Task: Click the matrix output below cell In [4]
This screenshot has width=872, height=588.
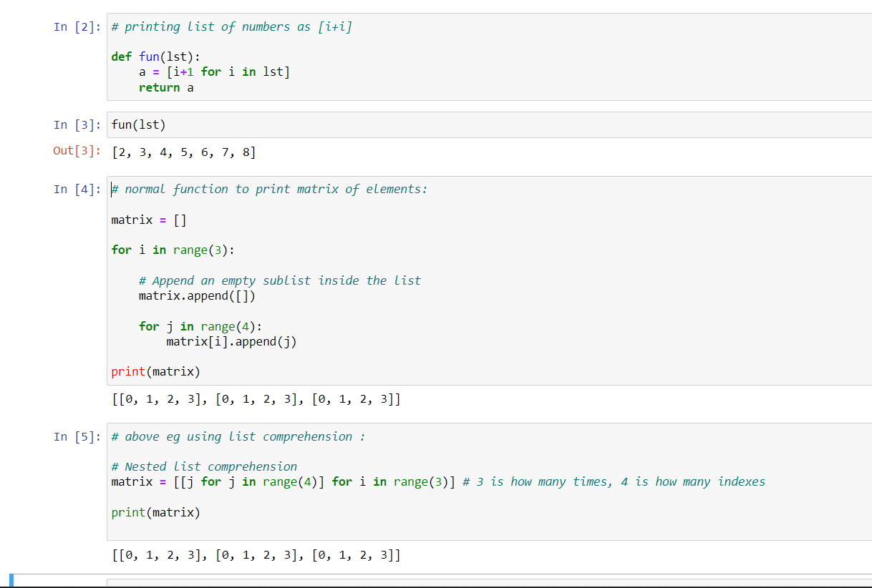Action: point(256,399)
